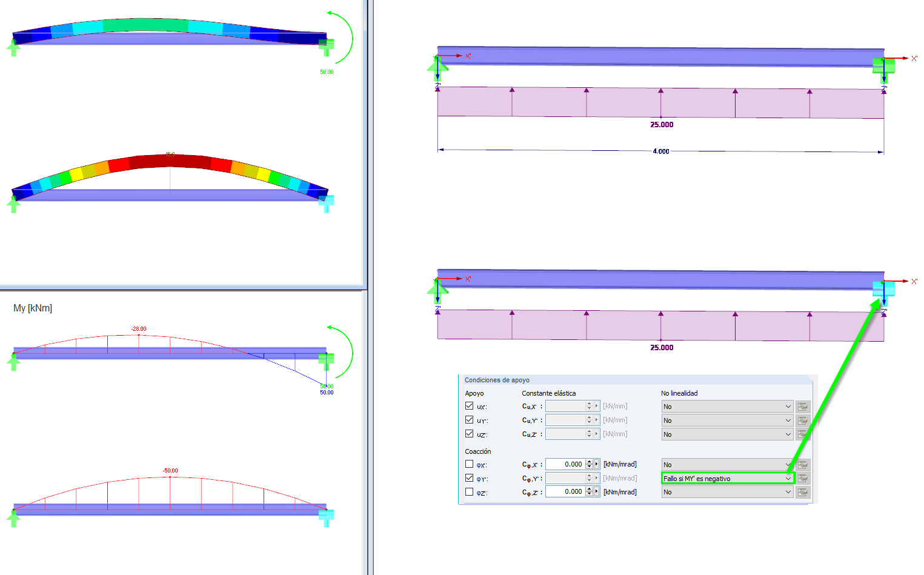924x575 pixels.
Task: Click the red band of the rainbow deformed beam
Action: [x=170, y=161]
